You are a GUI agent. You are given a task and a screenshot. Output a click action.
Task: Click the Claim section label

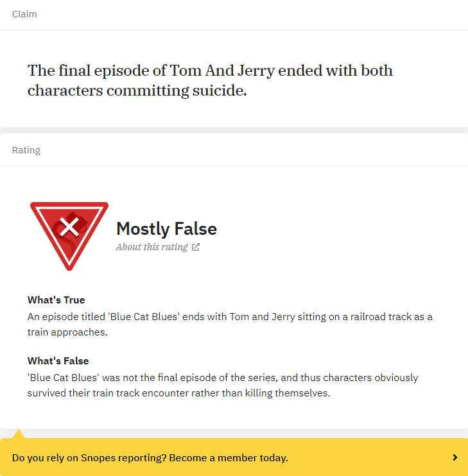[24, 14]
